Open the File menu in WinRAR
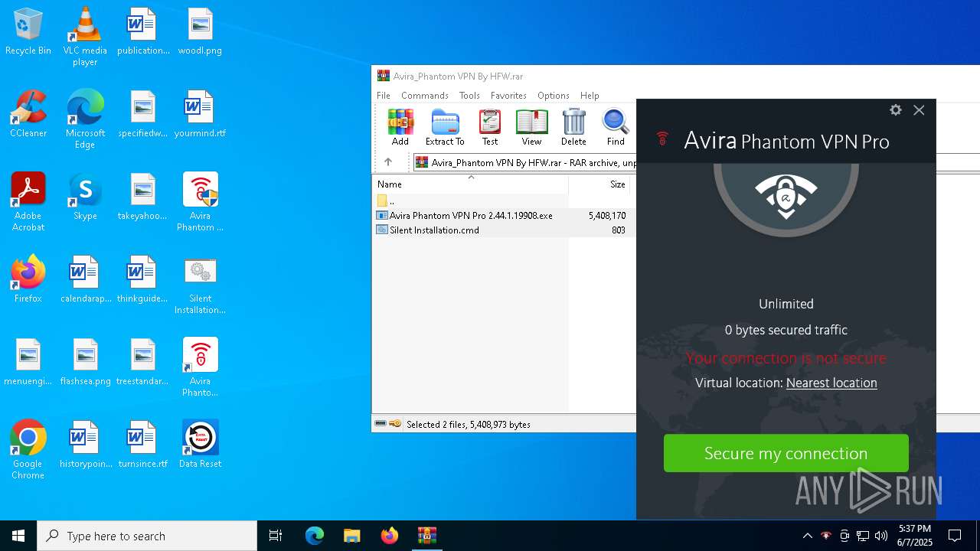The height and width of the screenshot is (551, 980). tap(384, 96)
